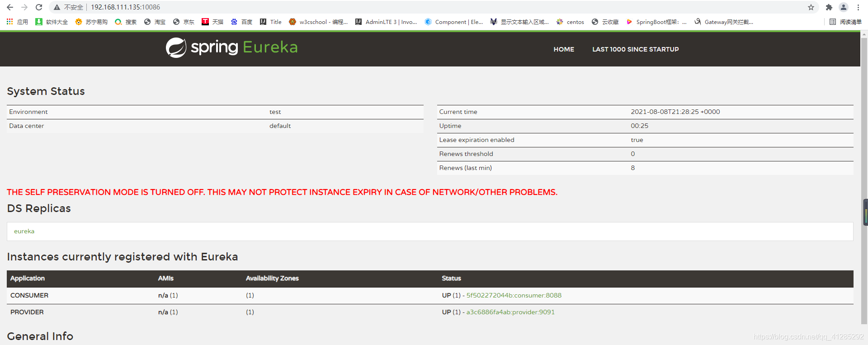Open the 搜索 bookmark
868x345 pixels.
click(x=126, y=22)
